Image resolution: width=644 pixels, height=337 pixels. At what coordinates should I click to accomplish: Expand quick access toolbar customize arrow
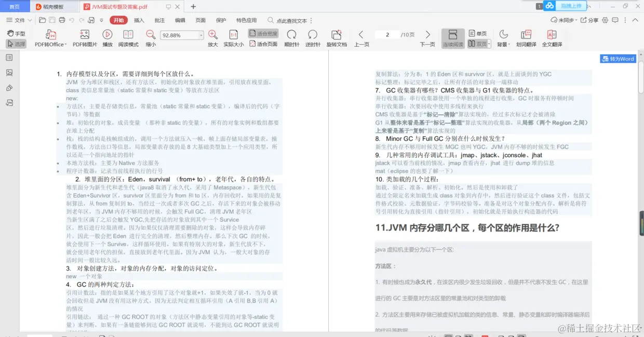coord(102,20)
